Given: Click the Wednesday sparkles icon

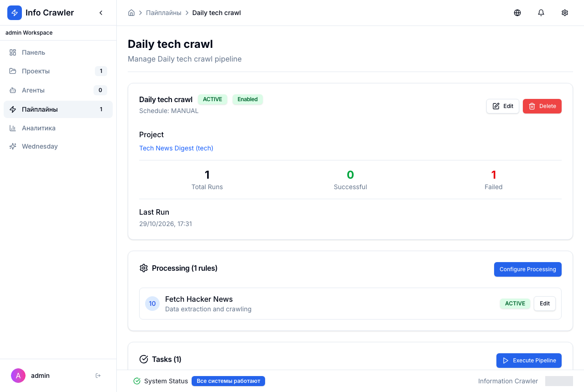Looking at the screenshot, I should coord(13,146).
